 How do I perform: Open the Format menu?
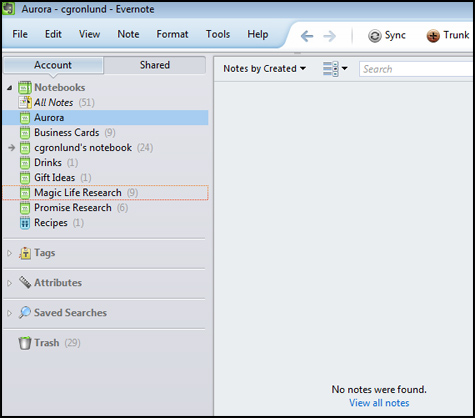click(172, 34)
